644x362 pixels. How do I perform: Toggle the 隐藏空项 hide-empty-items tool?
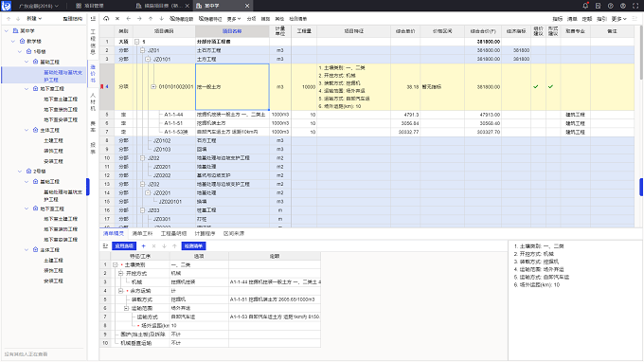(181, 19)
